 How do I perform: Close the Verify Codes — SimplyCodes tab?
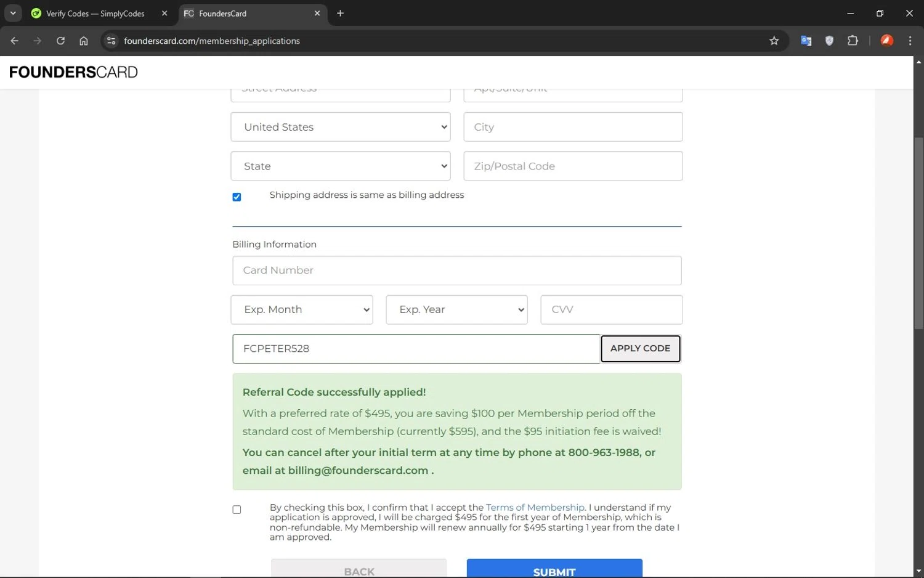coord(164,13)
